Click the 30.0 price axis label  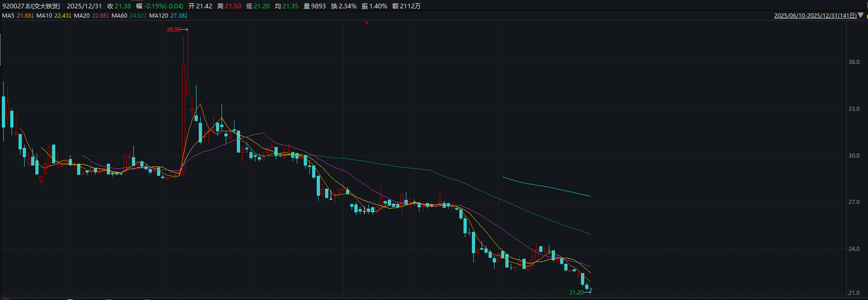pyautogui.click(x=854, y=156)
